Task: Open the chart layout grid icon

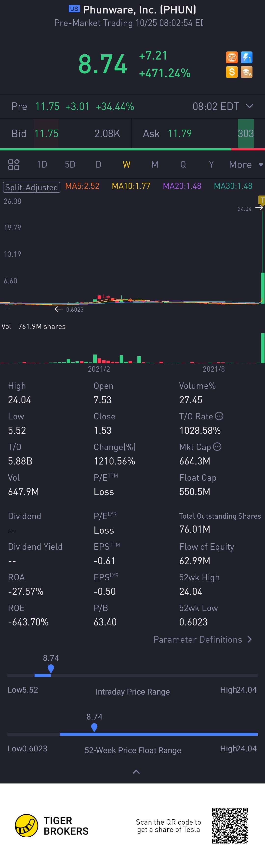Action: click(13, 164)
